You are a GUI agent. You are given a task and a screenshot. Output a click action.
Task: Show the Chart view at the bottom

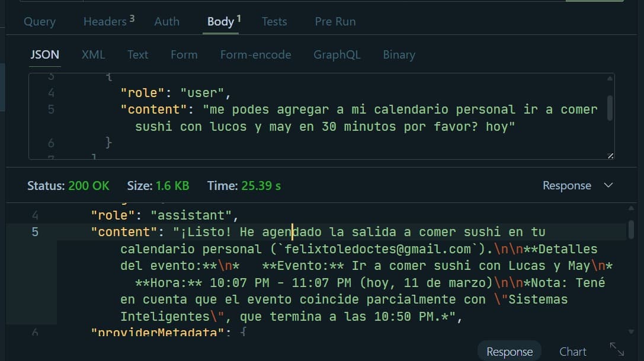coord(573,352)
